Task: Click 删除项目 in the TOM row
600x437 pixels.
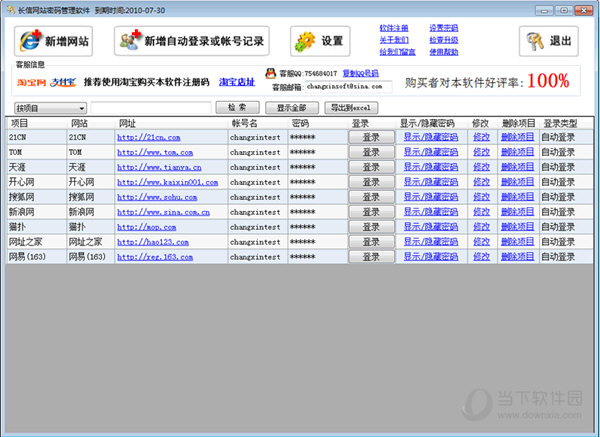Action: pyautogui.click(x=517, y=152)
